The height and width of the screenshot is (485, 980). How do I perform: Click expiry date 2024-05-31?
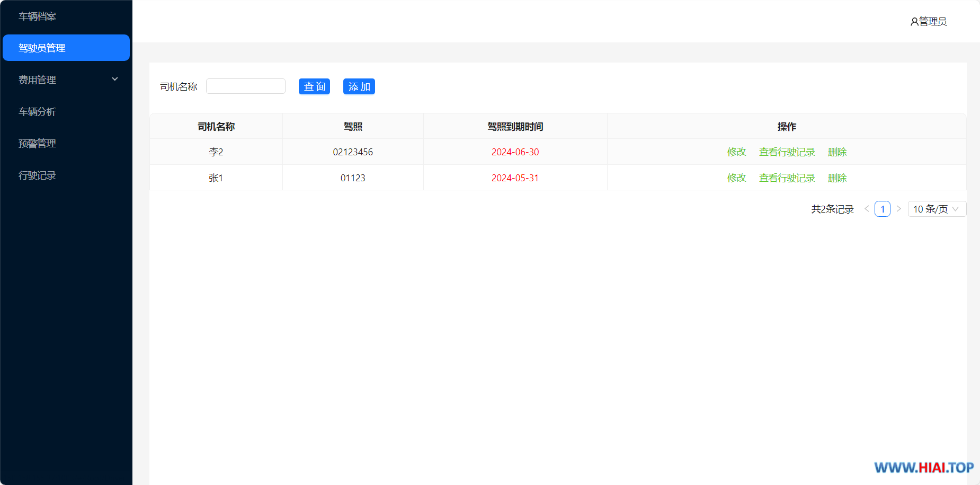[515, 178]
